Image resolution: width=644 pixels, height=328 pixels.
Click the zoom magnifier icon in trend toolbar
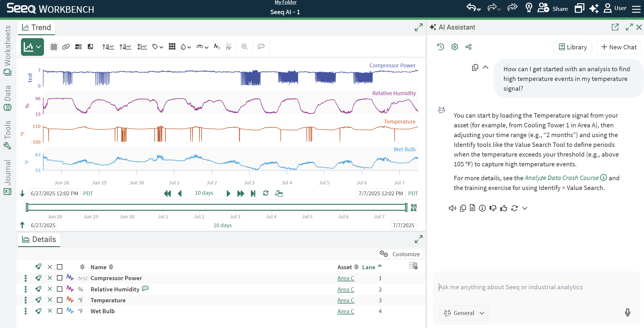pyautogui.click(x=244, y=47)
